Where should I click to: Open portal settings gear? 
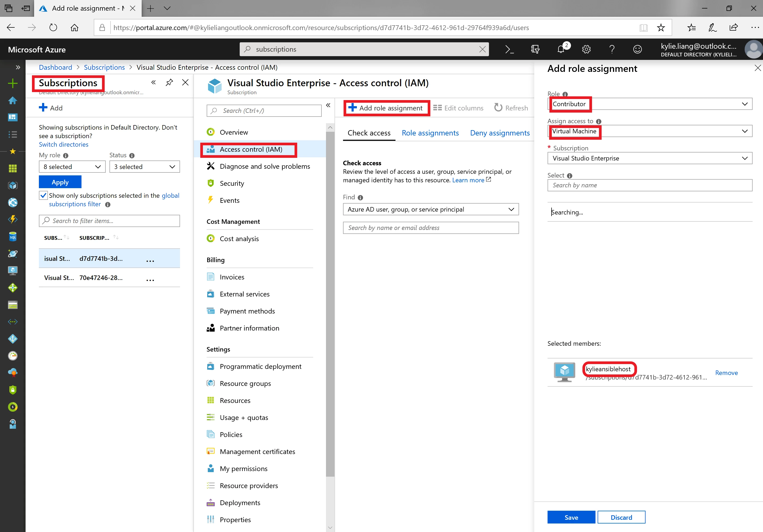point(586,50)
